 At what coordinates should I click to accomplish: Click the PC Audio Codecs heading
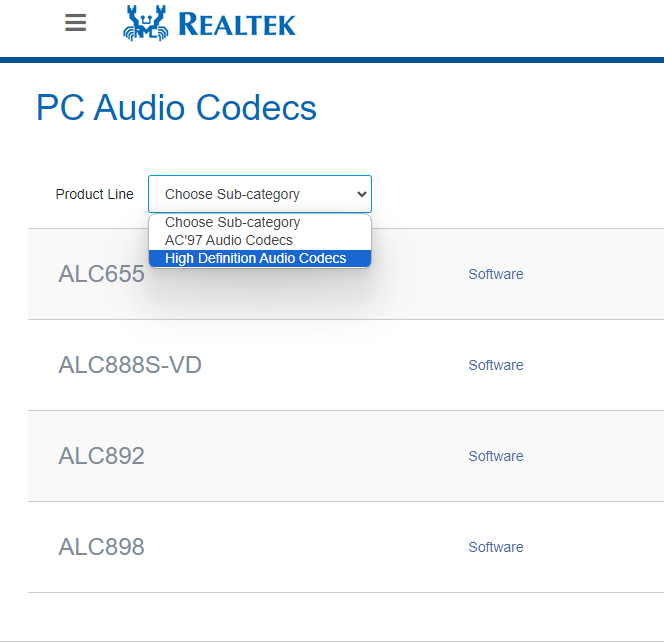[176, 108]
